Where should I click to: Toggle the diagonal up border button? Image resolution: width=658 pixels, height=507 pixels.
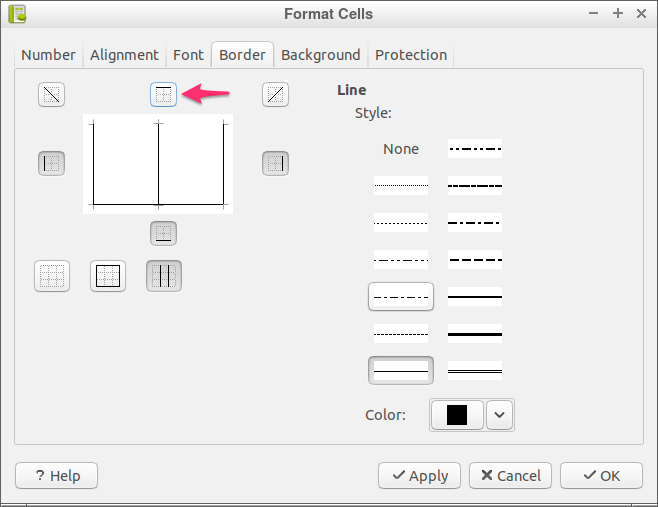coord(275,94)
